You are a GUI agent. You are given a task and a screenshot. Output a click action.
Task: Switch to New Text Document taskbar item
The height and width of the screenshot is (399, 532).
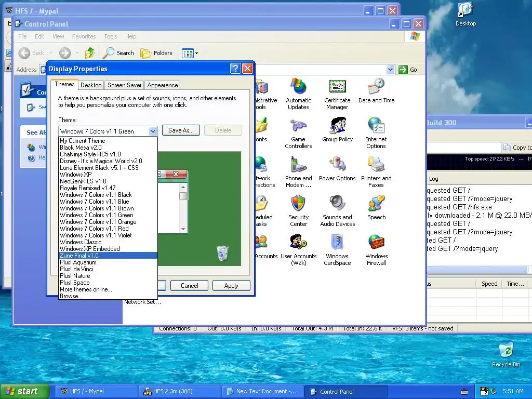pos(263,391)
